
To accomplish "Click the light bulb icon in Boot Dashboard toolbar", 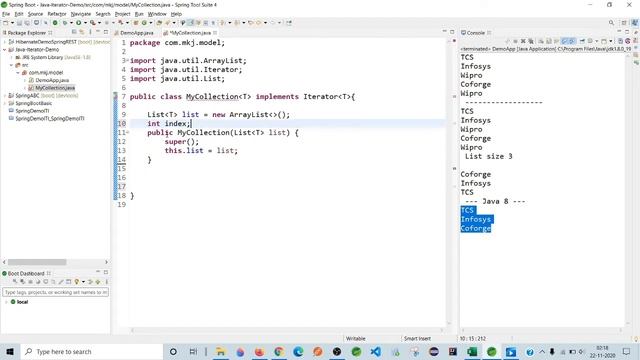I will [76, 282].
